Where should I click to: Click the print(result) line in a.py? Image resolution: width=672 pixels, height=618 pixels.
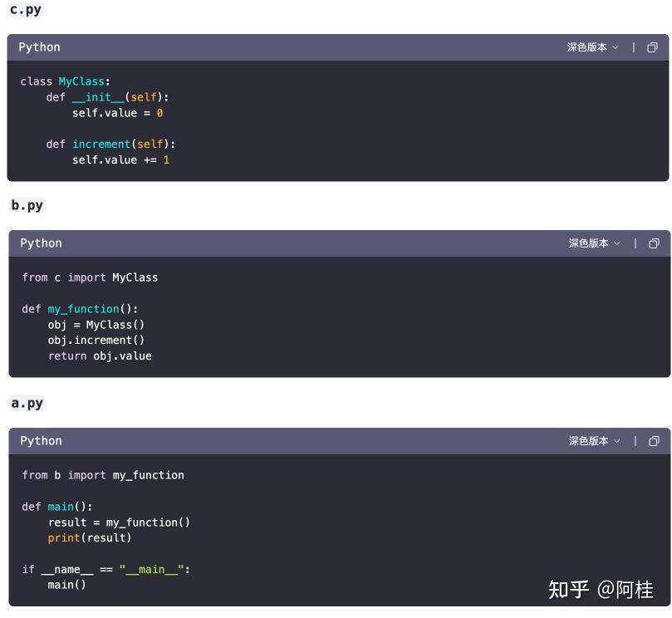click(92, 537)
